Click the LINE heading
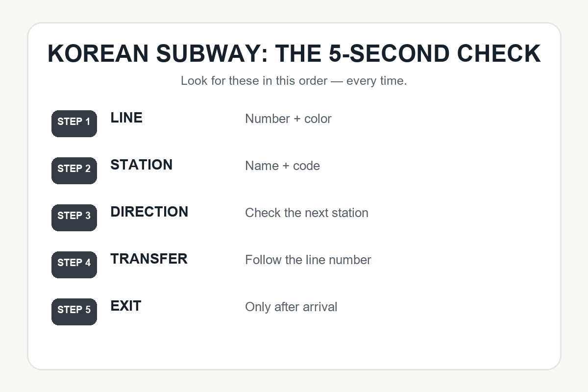Image resolution: width=588 pixels, height=392 pixels. [126, 118]
